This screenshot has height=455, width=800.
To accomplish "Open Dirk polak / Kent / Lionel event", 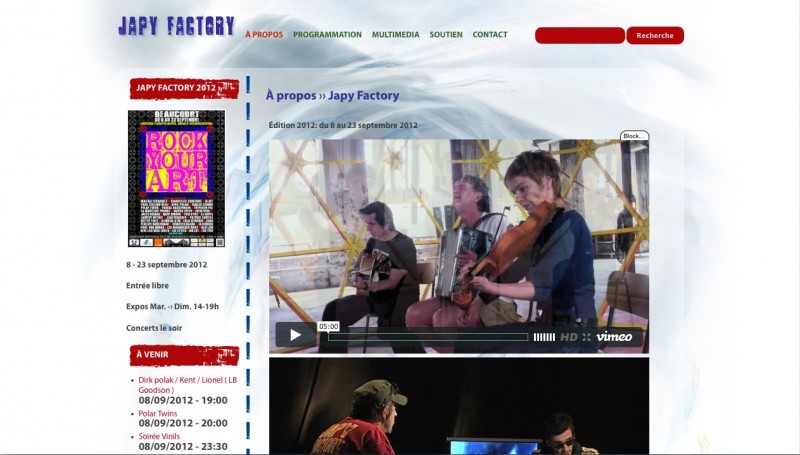I will [x=187, y=384].
